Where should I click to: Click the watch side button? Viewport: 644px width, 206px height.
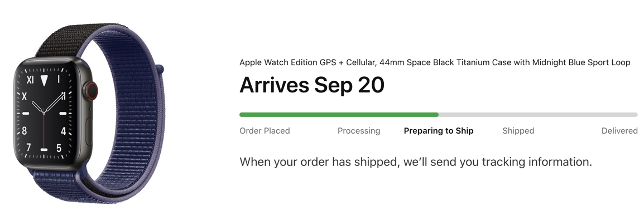click(89, 131)
